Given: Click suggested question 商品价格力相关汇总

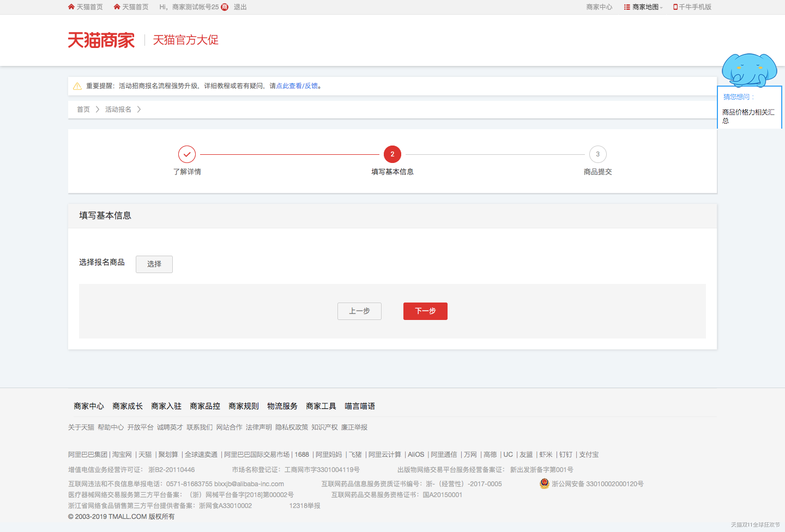Looking at the screenshot, I should 748,116.
